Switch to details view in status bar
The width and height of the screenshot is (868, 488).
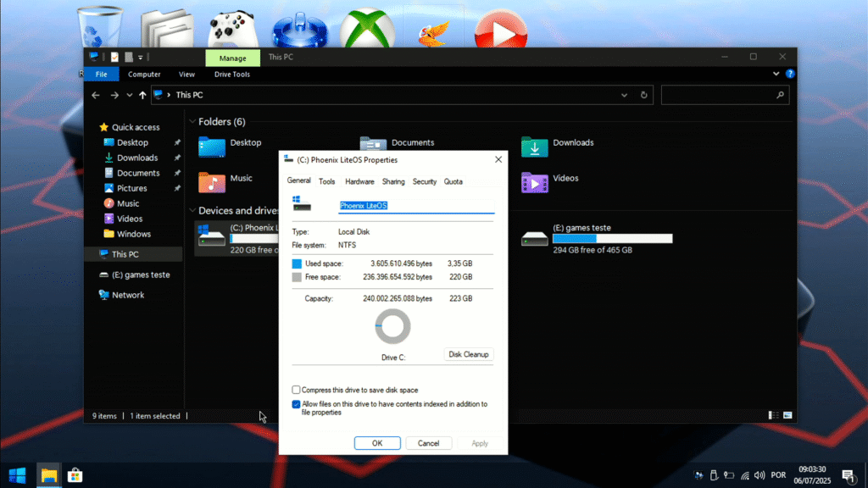773,415
